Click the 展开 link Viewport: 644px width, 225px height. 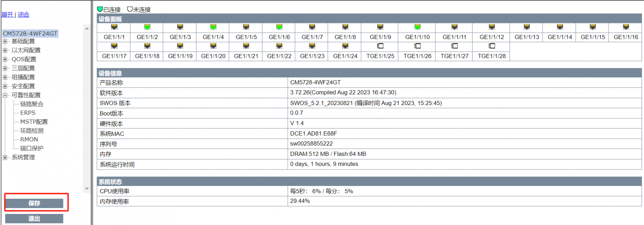pos(7,15)
